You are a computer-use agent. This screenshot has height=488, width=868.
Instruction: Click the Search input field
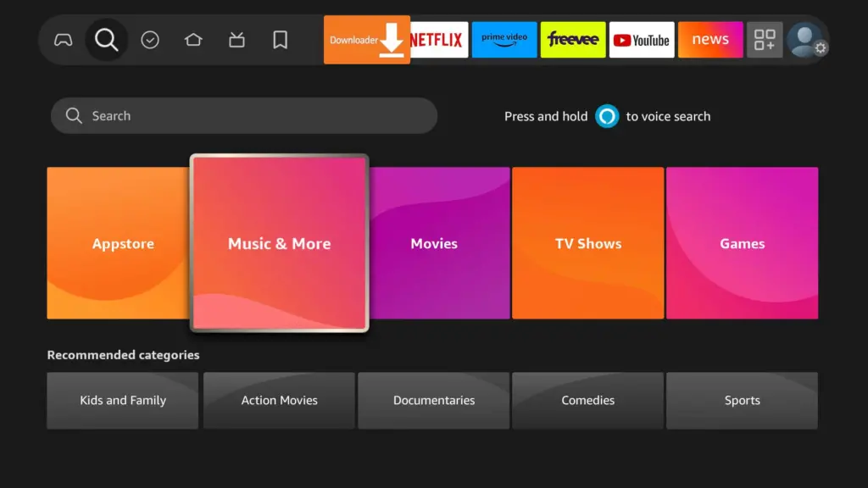pos(244,116)
